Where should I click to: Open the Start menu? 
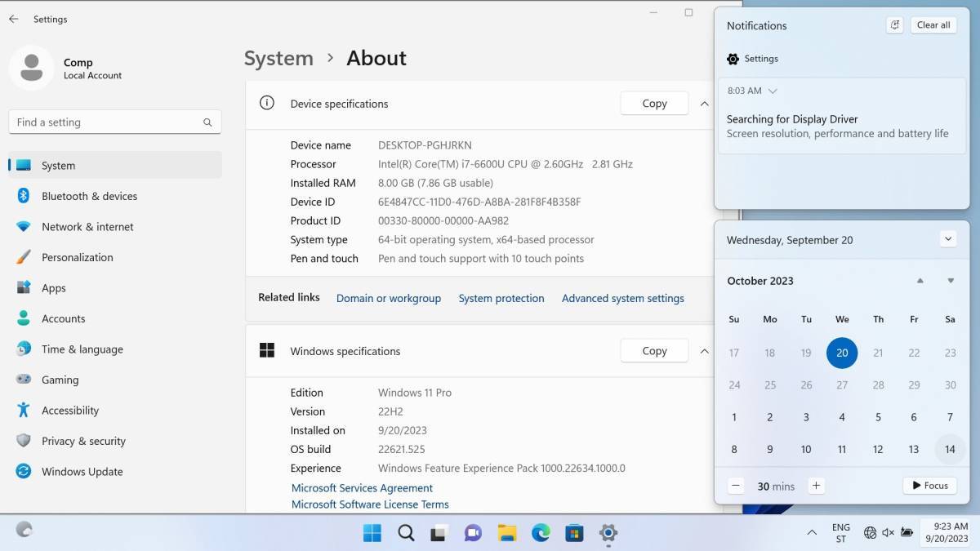point(372,533)
